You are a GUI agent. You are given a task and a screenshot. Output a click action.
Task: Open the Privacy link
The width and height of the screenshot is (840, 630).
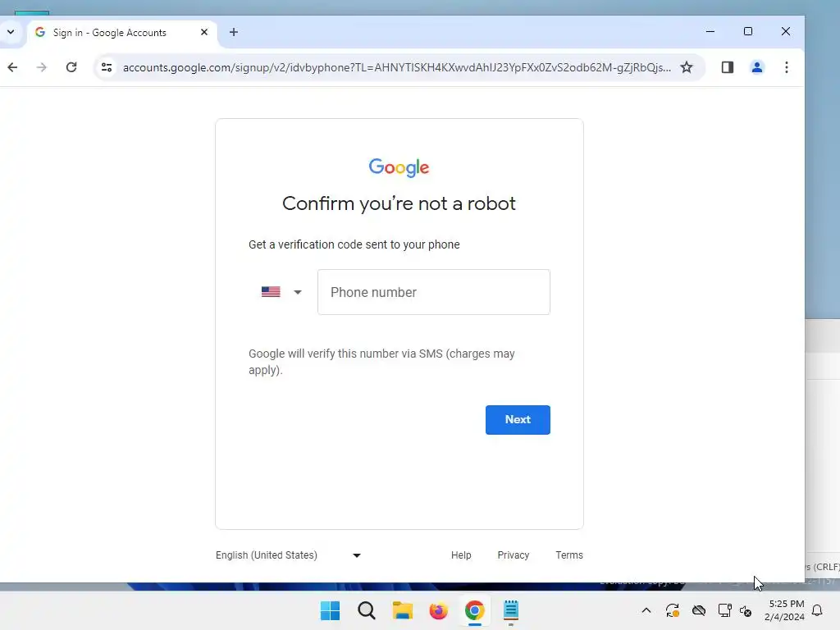click(x=514, y=555)
